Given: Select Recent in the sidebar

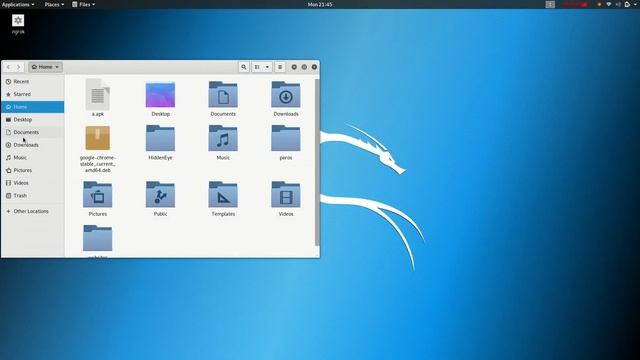Looking at the screenshot, I should click(33, 82).
